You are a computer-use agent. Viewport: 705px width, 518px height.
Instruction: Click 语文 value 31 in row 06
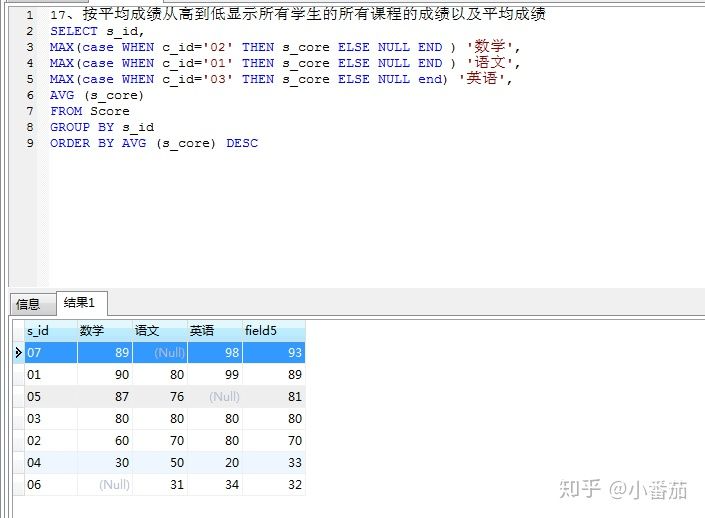click(x=160, y=485)
